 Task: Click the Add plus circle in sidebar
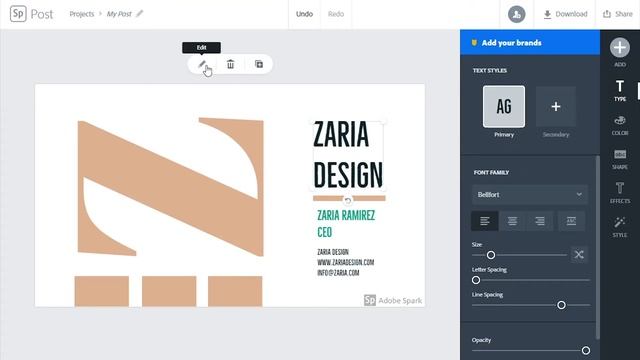click(620, 48)
